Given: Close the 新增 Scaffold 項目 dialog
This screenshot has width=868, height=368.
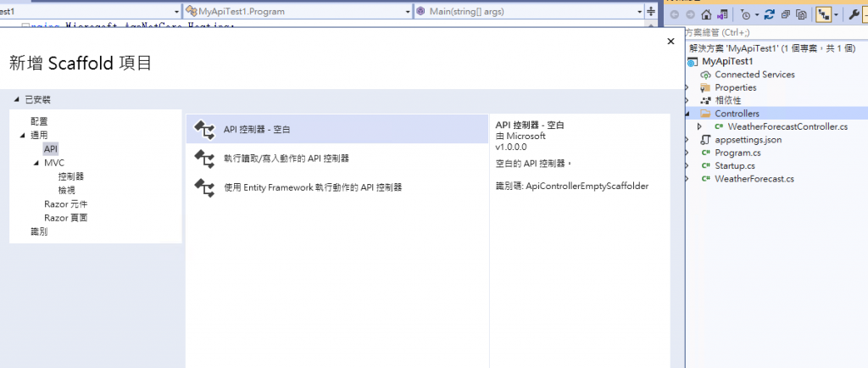Looking at the screenshot, I should click(x=671, y=42).
